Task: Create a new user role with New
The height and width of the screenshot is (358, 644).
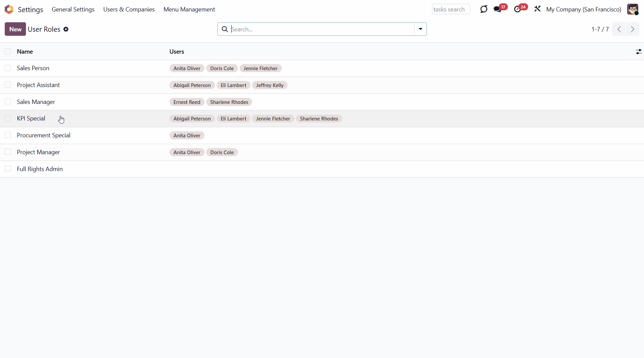Action: (15, 29)
